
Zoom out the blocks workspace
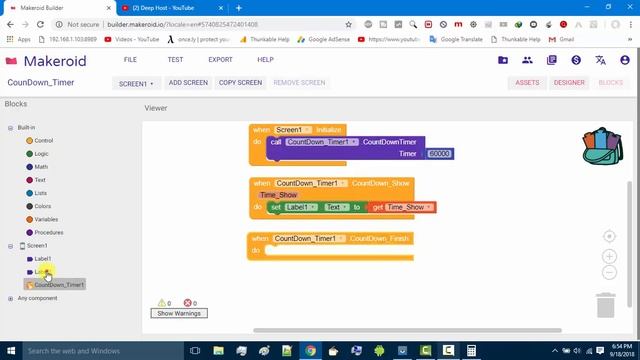[x=609, y=272]
